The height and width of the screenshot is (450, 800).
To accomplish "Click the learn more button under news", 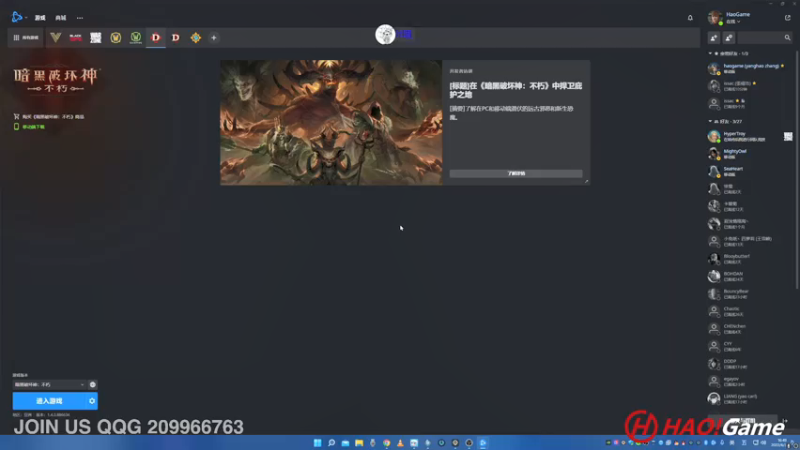I will [516, 173].
